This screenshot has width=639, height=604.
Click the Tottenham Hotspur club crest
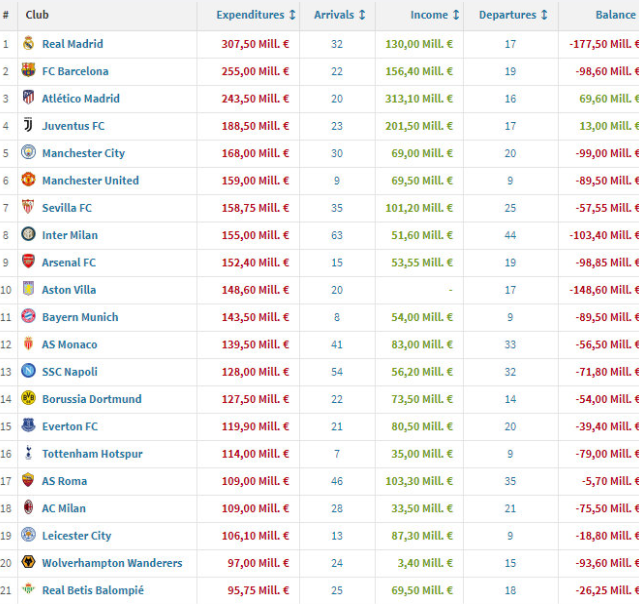pos(28,452)
